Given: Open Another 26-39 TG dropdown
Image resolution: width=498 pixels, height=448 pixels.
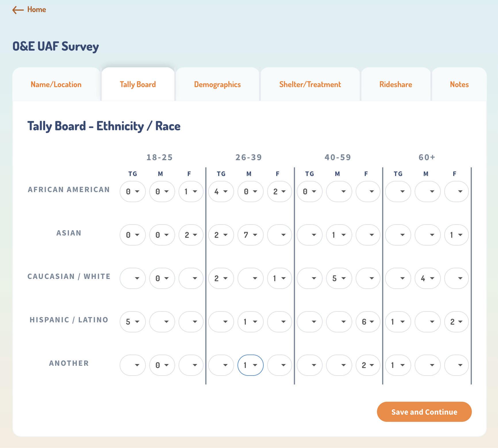Looking at the screenshot, I should coord(221,365).
